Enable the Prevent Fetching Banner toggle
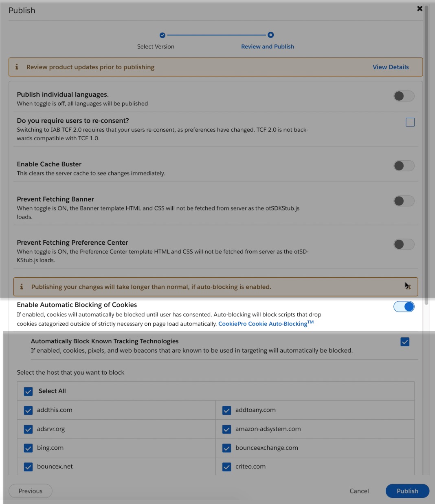Viewport: 435px width, 504px height. [404, 201]
